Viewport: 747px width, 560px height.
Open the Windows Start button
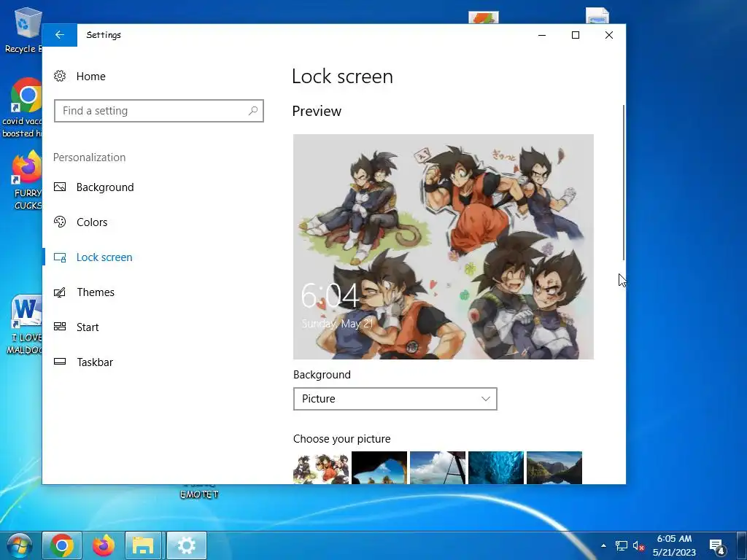coord(19,545)
